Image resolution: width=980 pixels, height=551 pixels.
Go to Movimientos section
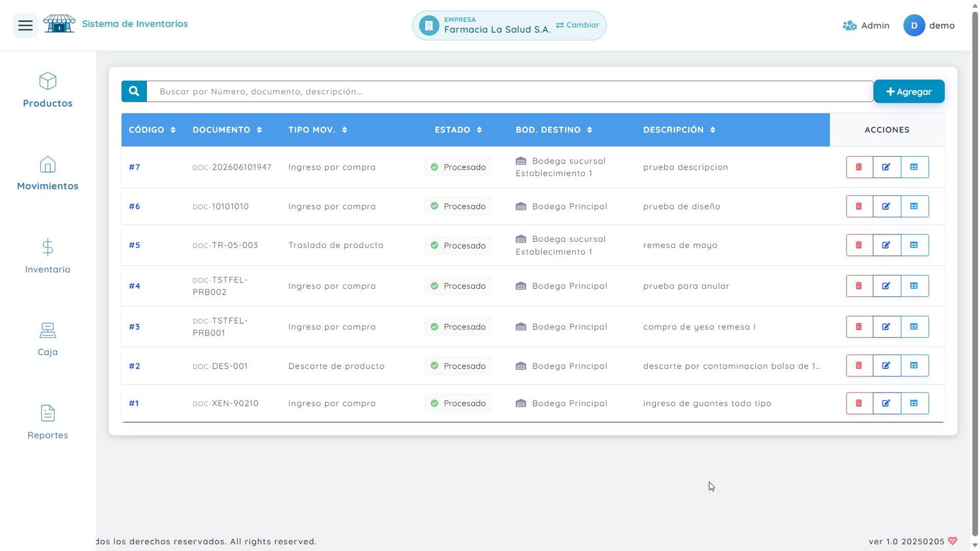coord(48,174)
